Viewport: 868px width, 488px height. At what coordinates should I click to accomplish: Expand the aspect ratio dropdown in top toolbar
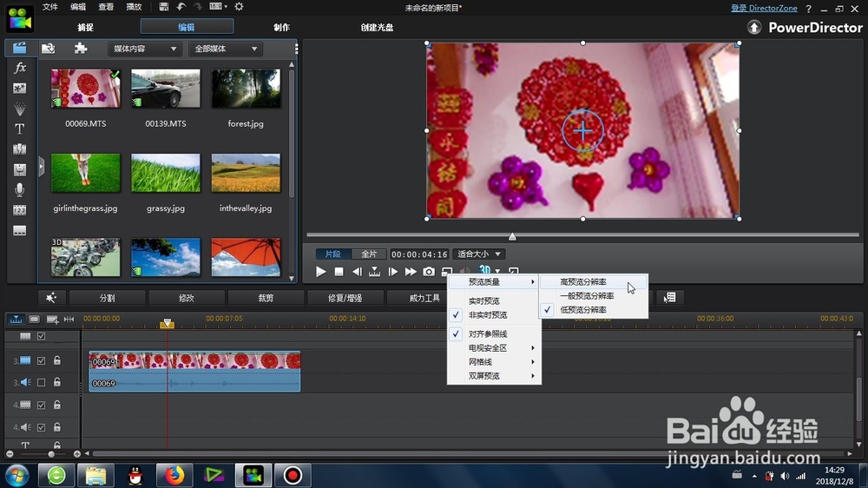[226, 7]
